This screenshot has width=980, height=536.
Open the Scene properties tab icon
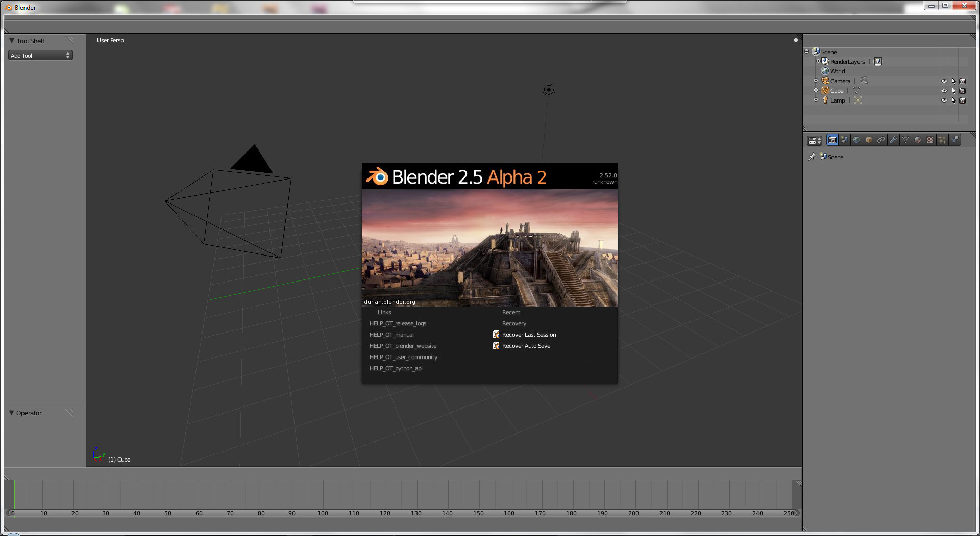844,140
